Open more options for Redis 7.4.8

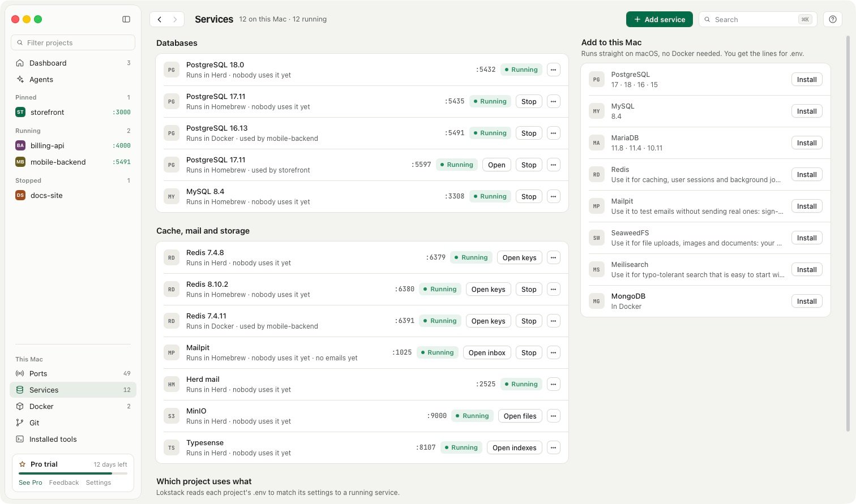point(553,257)
